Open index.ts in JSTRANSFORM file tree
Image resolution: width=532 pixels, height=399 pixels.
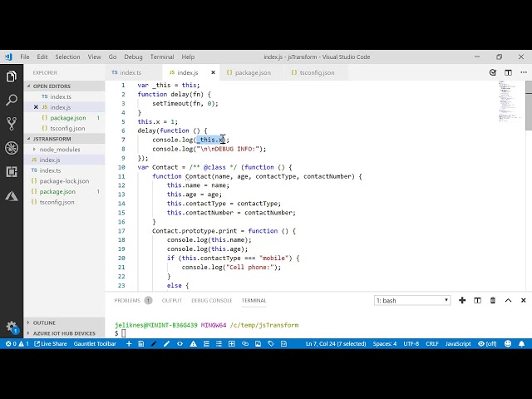point(65,170)
